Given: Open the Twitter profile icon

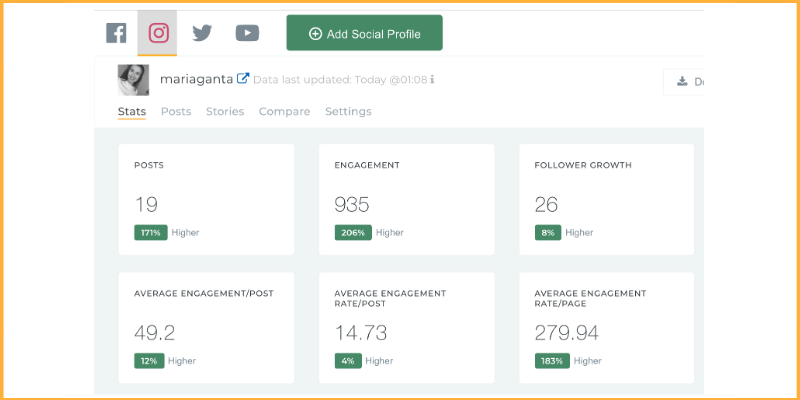Looking at the screenshot, I should pos(202,34).
